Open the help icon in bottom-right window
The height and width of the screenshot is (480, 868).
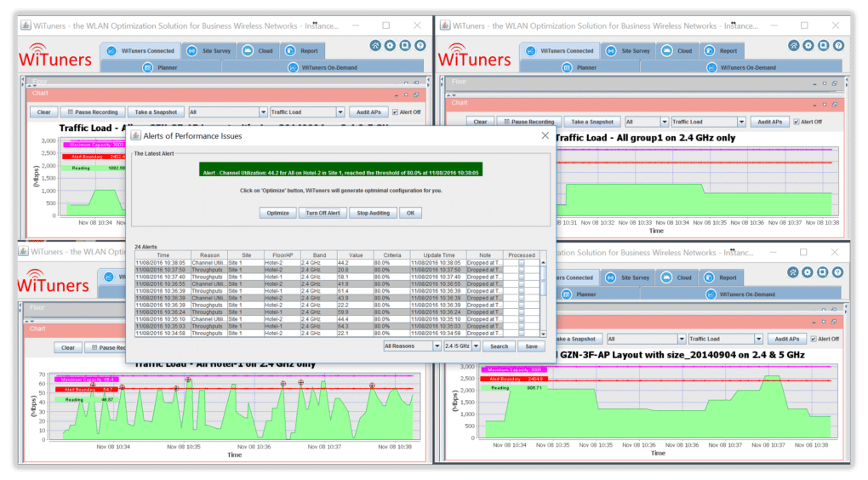coord(837,271)
